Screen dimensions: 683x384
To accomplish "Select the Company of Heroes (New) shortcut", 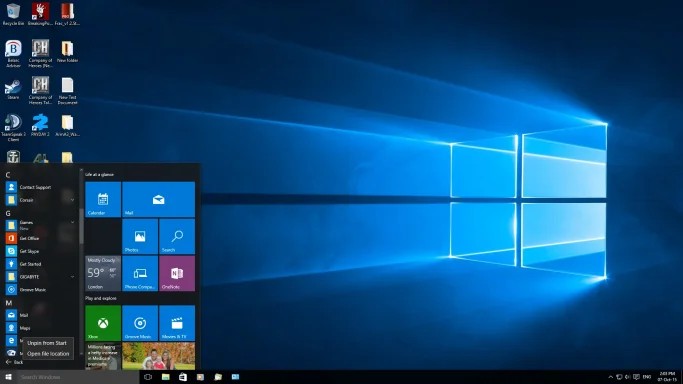I will 40,53.
